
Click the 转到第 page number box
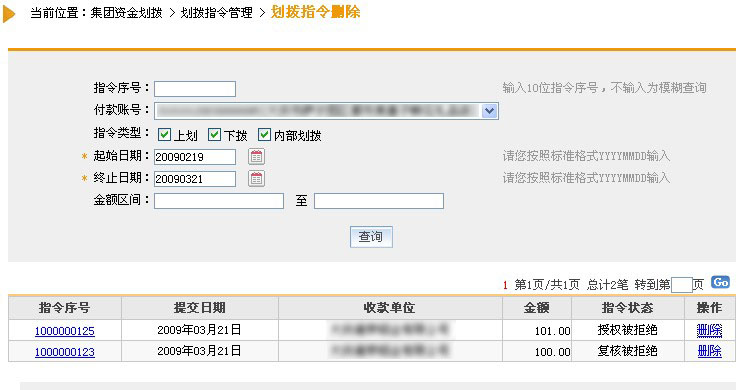[x=681, y=285]
